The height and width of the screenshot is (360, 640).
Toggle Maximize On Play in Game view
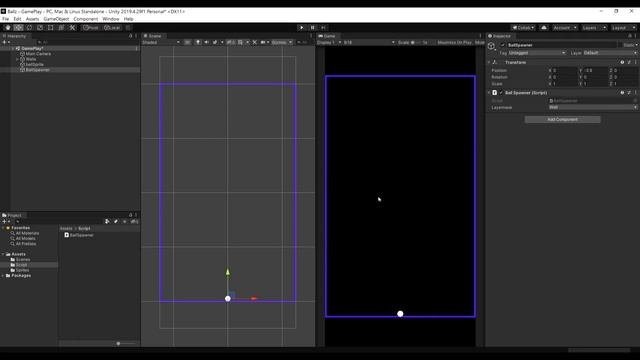click(x=455, y=42)
